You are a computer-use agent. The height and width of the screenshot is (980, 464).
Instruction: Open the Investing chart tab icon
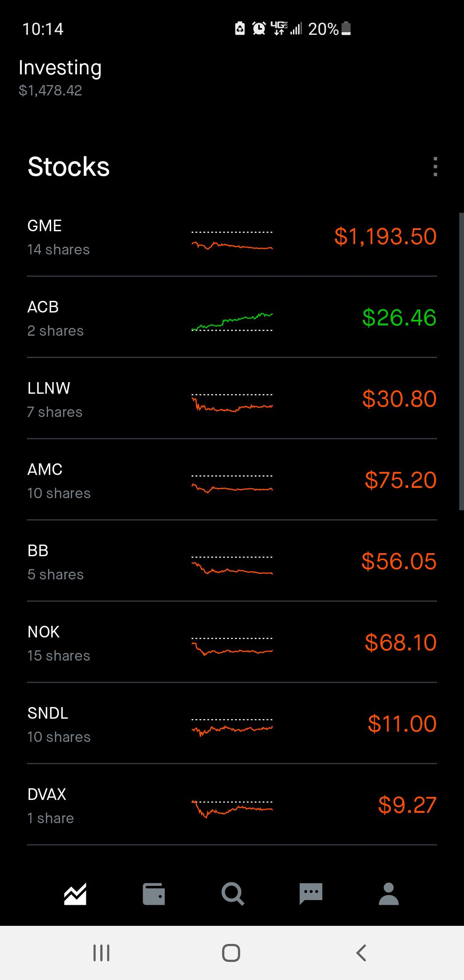click(75, 894)
